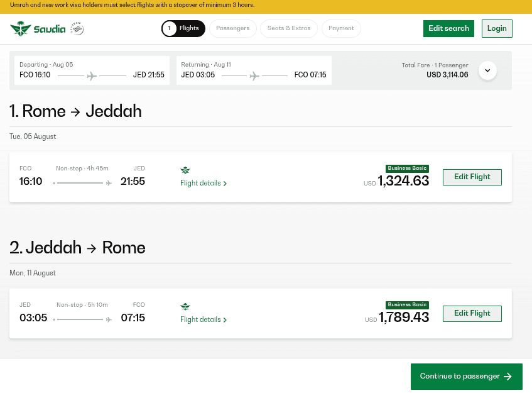This screenshot has width=532, height=393.
Task: Open Flight details for the Jeddah to Rome flight
Action: tap(201, 319)
